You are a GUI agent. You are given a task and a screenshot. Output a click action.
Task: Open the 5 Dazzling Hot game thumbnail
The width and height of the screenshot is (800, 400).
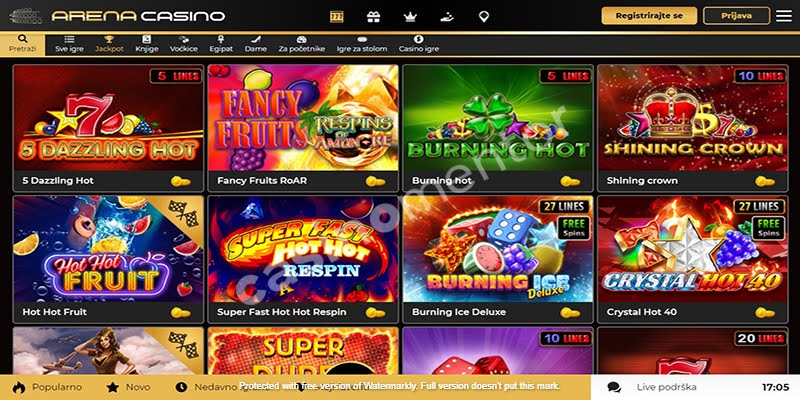coord(108,118)
